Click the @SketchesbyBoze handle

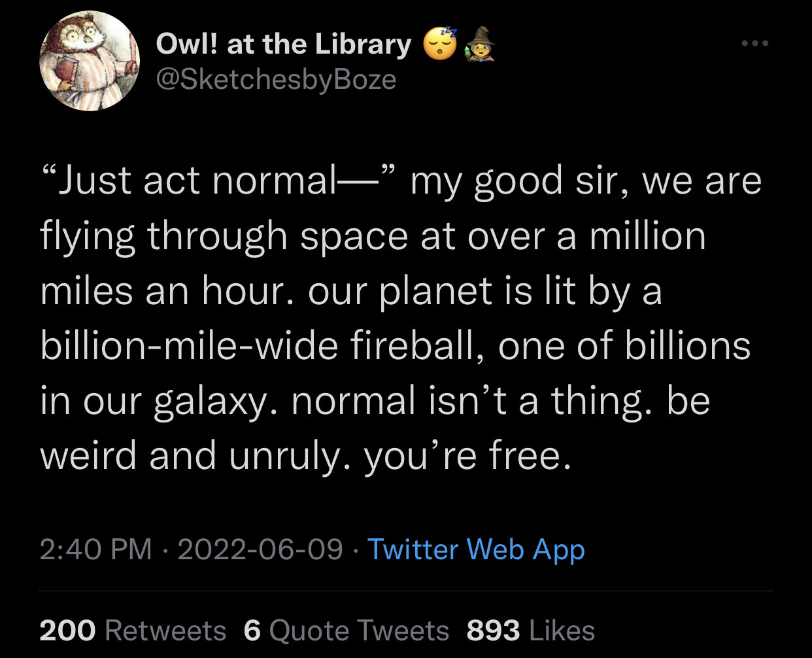coord(276,79)
